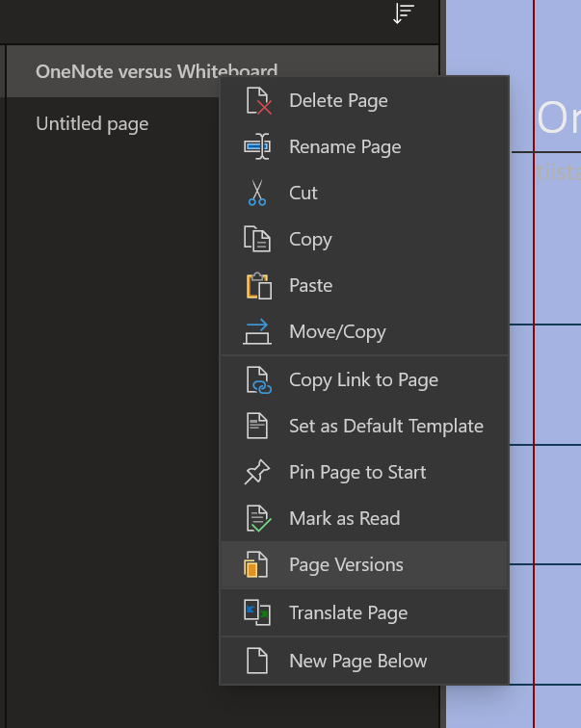Click the Copy documents icon
The height and width of the screenshot is (728, 581).
click(x=257, y=240)
